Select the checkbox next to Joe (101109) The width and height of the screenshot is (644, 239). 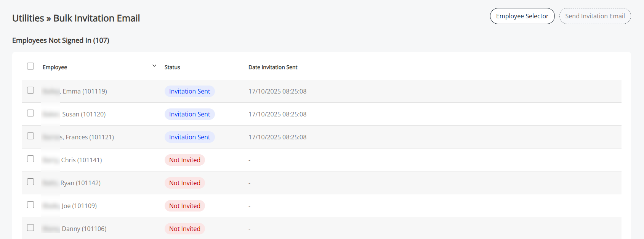click(30, 205)
